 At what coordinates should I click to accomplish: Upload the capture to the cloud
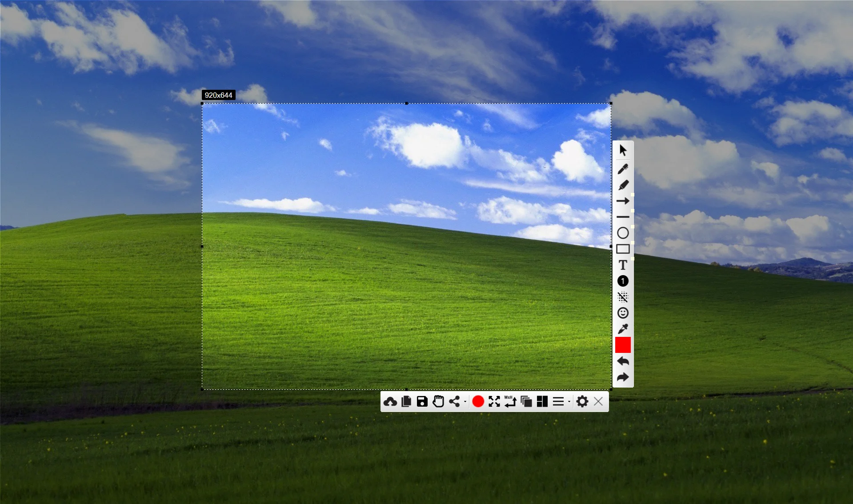[390, 402]
